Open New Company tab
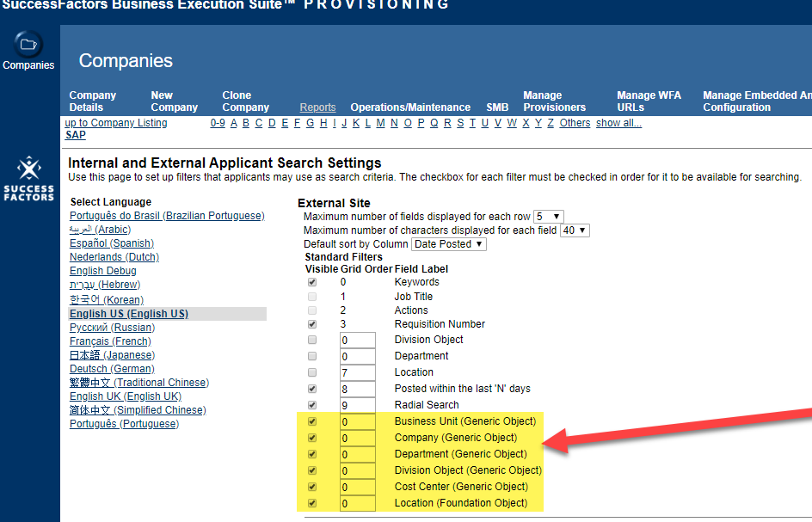The height and width of the screenshot is (522, 812). tap(174, 101)
